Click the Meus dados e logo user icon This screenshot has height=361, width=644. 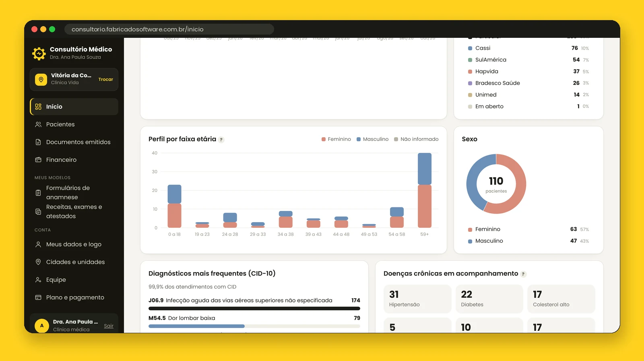(38, 244)
